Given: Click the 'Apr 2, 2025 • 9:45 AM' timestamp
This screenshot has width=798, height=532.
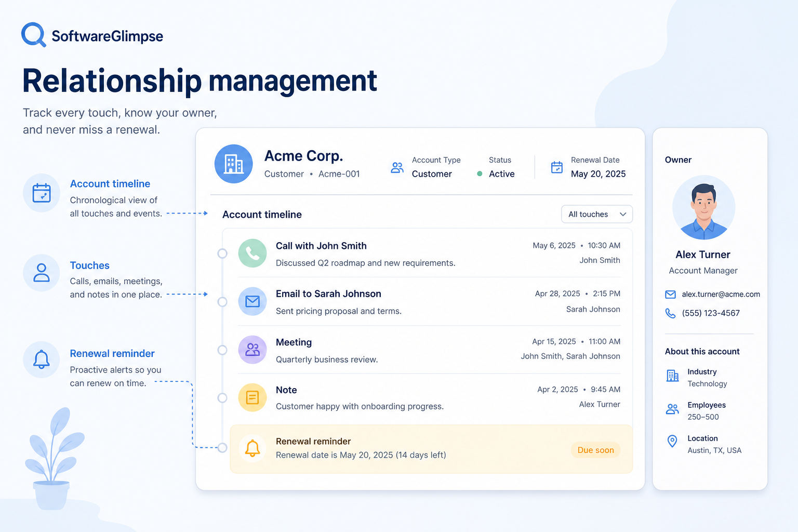Looking at the screenshot, I should coord(579,389).
